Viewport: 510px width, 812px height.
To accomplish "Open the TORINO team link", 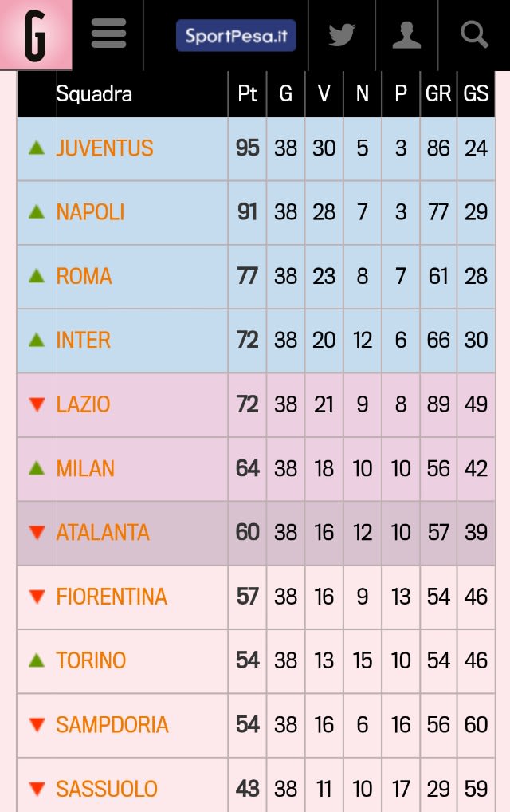I will [x=91, y=660].
